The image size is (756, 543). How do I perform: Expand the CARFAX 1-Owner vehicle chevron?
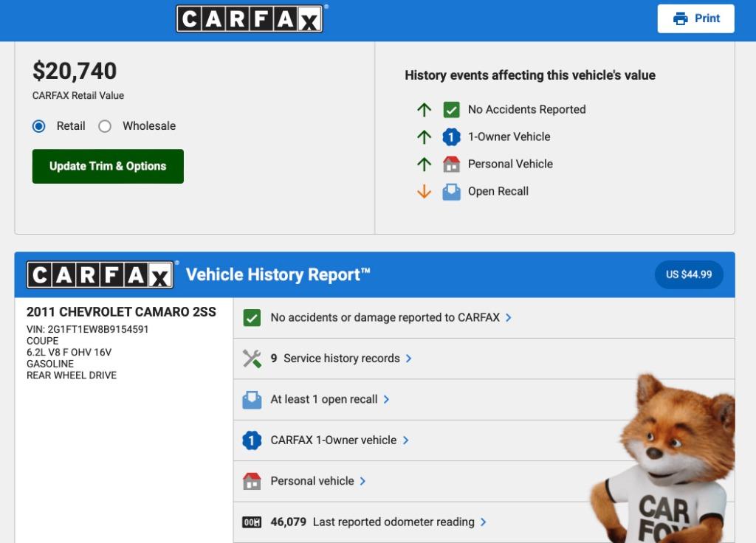(405, 440)
